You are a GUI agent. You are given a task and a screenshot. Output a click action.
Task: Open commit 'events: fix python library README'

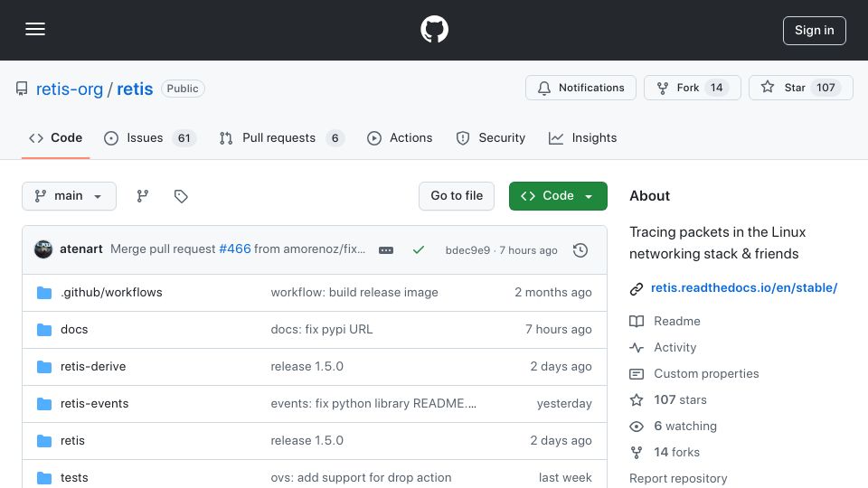[x=373, y=404]
